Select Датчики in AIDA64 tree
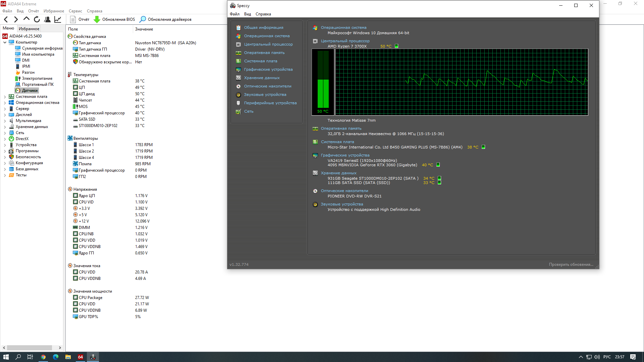The width and height of the screenshot is (644, 362). [x=27, y=90]
